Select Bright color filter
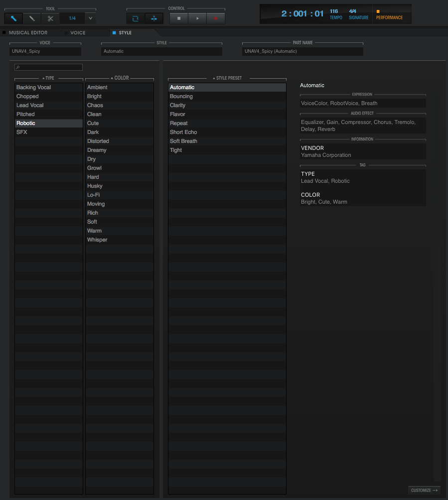Viewport: 448px width, 500px height. coord(120,96)
